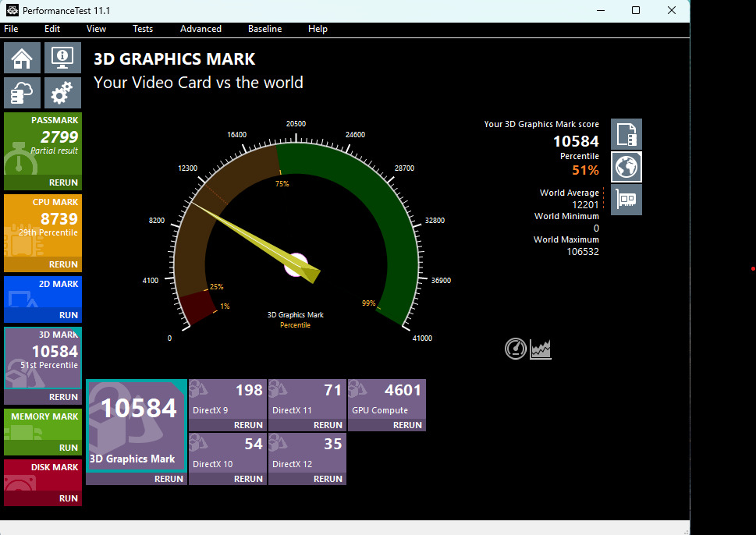Click the 20500 gauge scale label

[296, 124]
